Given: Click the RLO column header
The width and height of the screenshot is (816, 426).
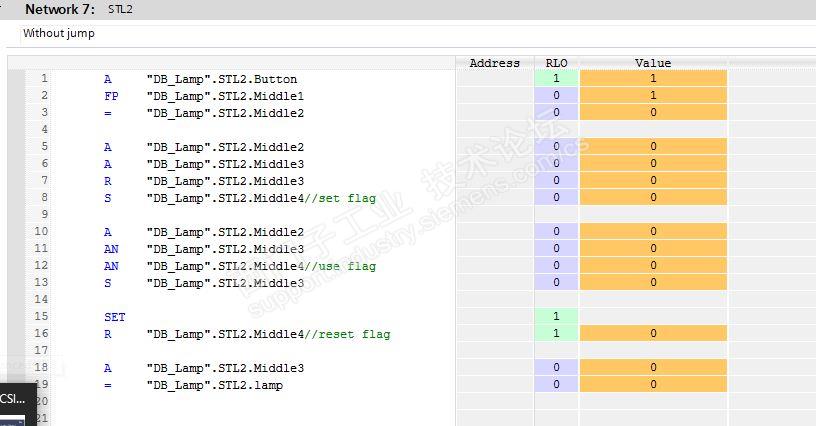Looking at the screenshot, I should [556, 63].
